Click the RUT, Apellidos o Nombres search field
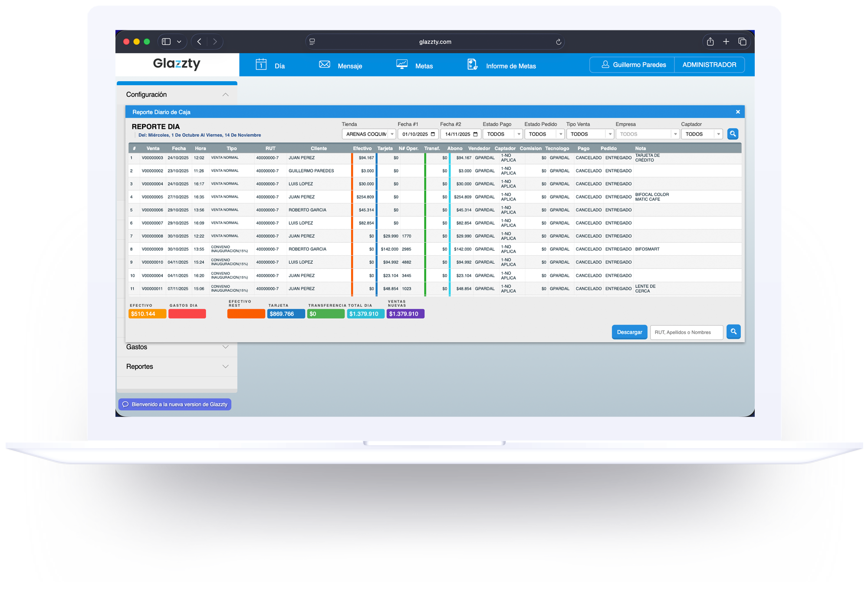The width and height of the screenshot is (868, 608). point(686,332)
